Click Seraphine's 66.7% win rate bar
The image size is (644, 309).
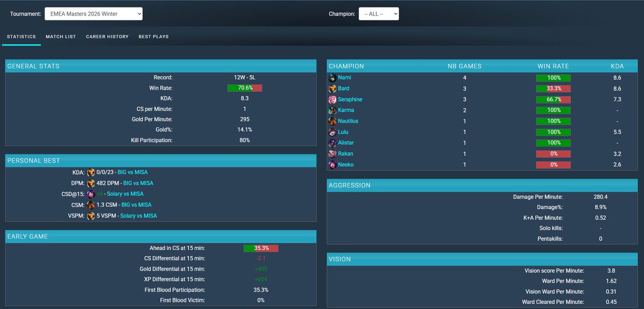click(x=553, y=99)
